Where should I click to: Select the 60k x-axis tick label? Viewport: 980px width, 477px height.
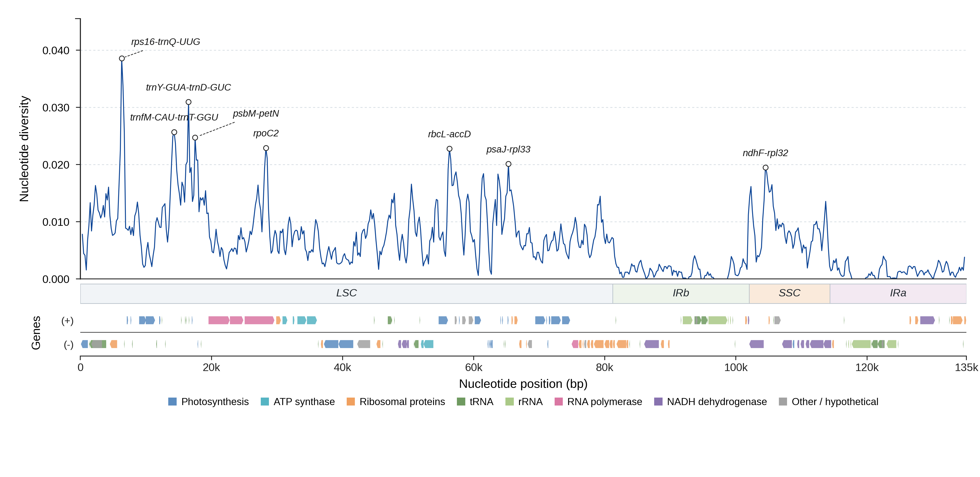[474, 368]
